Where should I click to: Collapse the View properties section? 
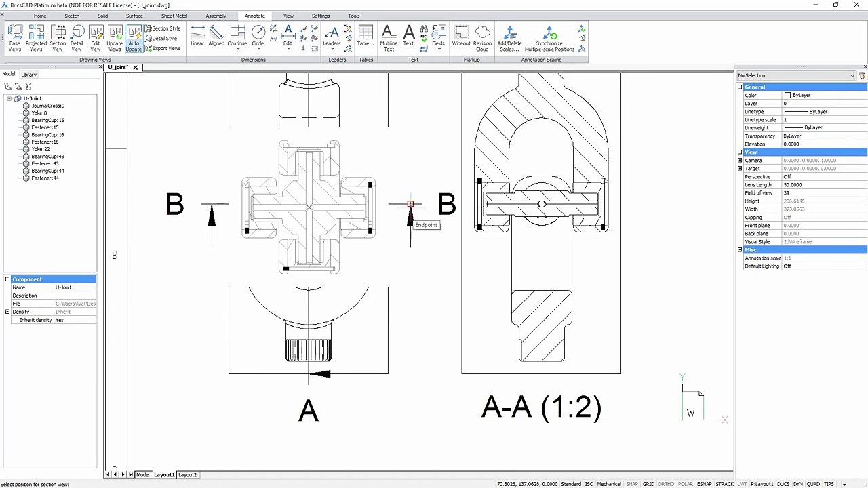click(740, 152)
